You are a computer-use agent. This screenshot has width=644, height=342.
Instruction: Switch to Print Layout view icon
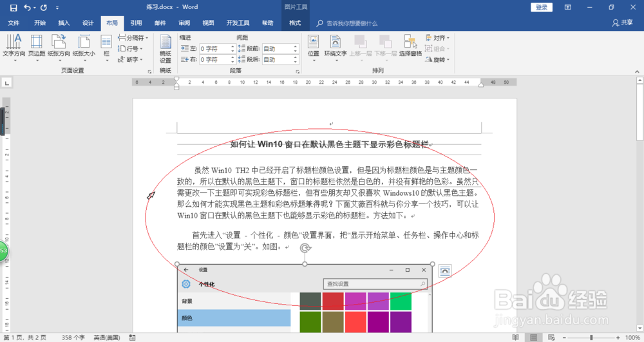533,337
